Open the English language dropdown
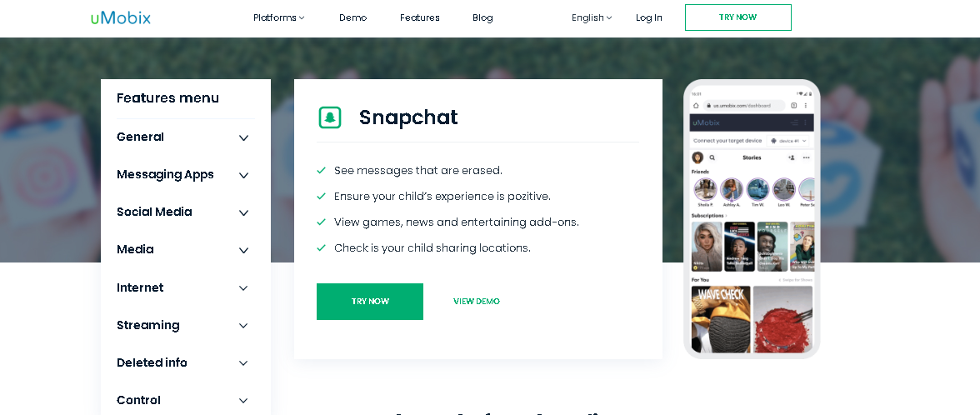 tap(592, 17)
